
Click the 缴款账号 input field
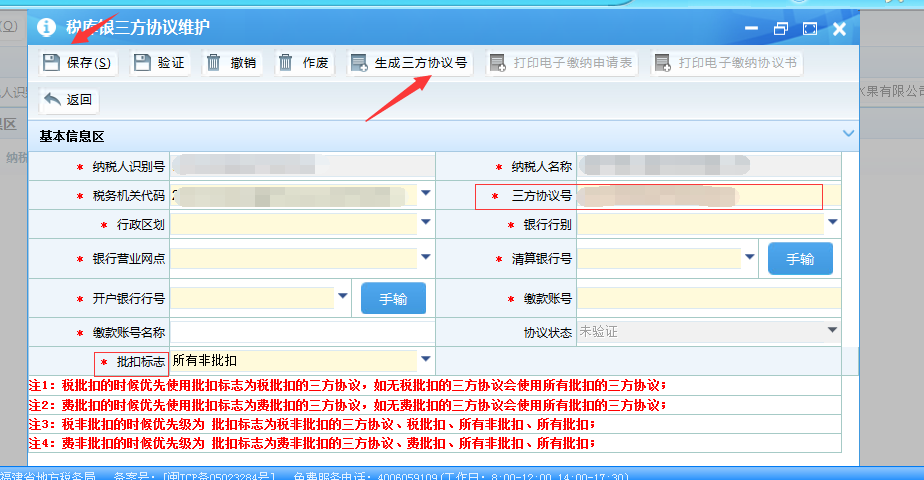click(x=708, y=298)
